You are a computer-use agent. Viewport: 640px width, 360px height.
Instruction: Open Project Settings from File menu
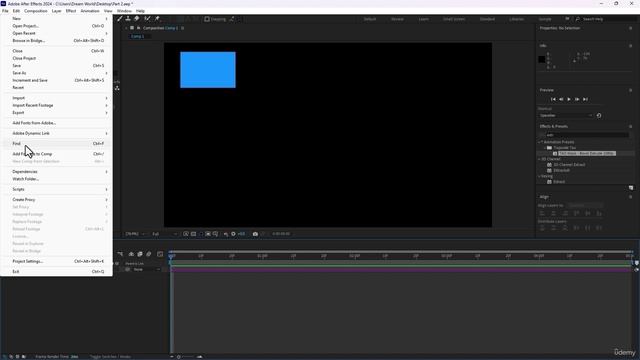(x=56, y=261)
